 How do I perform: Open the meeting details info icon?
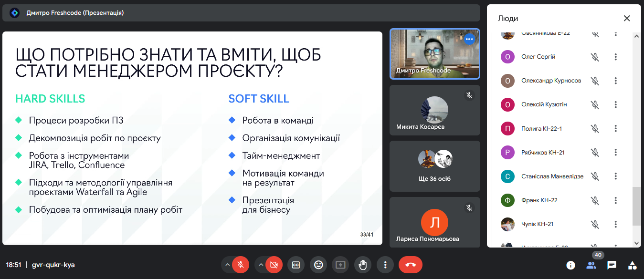[570, 265]
